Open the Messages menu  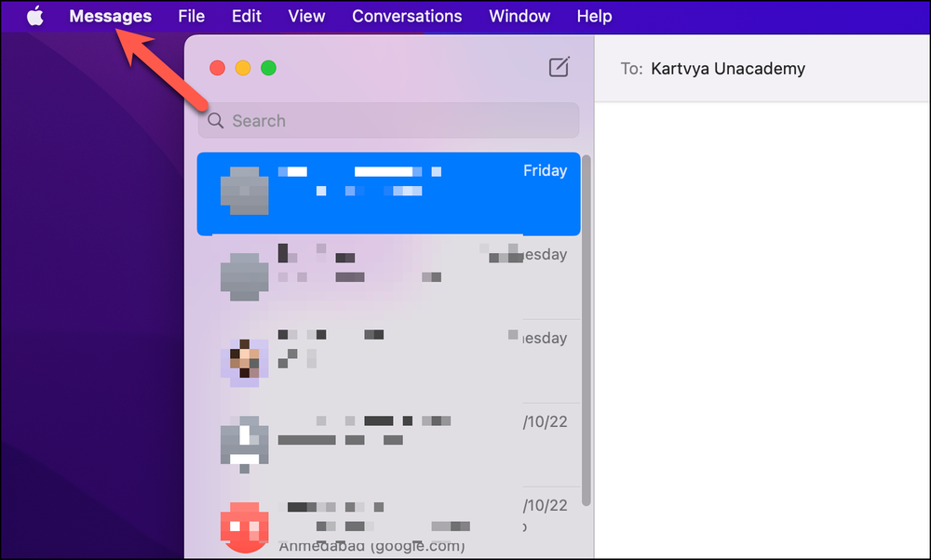[110, 16]
